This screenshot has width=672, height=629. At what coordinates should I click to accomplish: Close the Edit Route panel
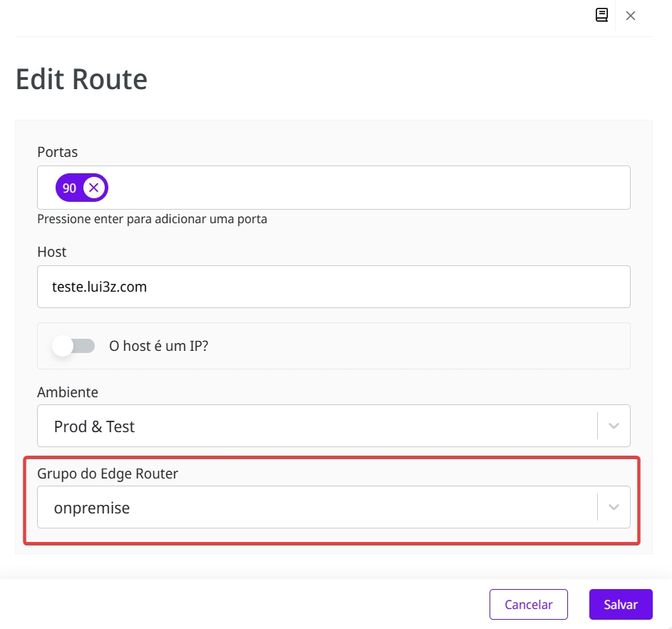631,16
